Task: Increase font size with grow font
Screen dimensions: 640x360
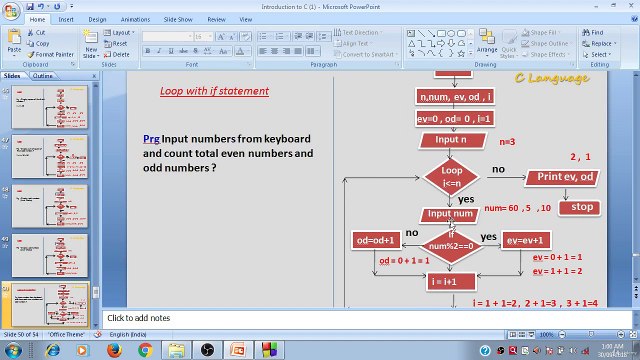Action: 221,37
